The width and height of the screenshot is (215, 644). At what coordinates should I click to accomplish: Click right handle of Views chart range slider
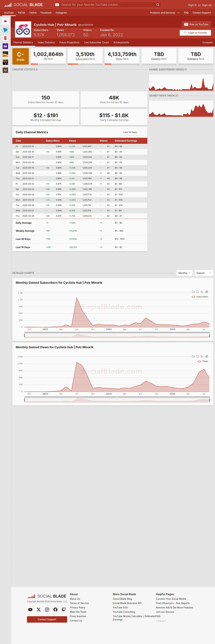click(x=209, y=400)
